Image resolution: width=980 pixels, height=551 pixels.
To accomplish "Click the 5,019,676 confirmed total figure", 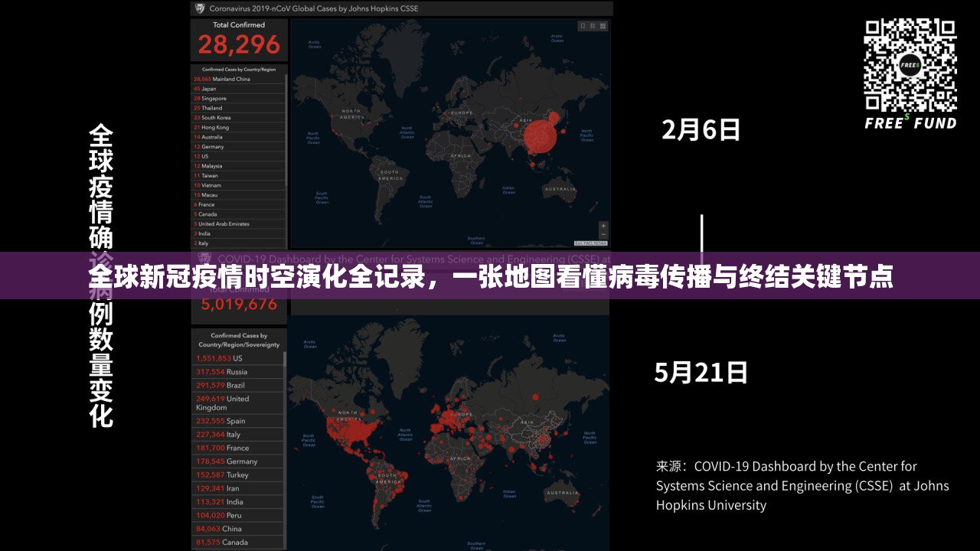I will (238, 304).
